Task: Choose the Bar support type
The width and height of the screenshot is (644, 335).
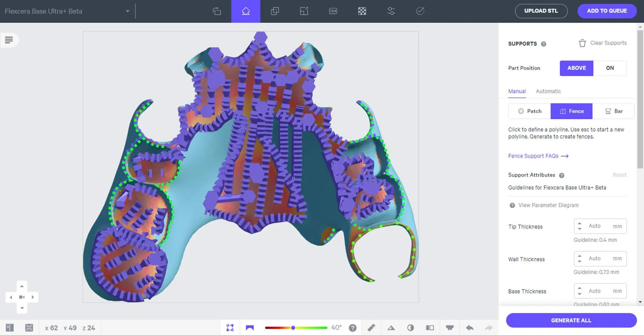Action: 613,111
